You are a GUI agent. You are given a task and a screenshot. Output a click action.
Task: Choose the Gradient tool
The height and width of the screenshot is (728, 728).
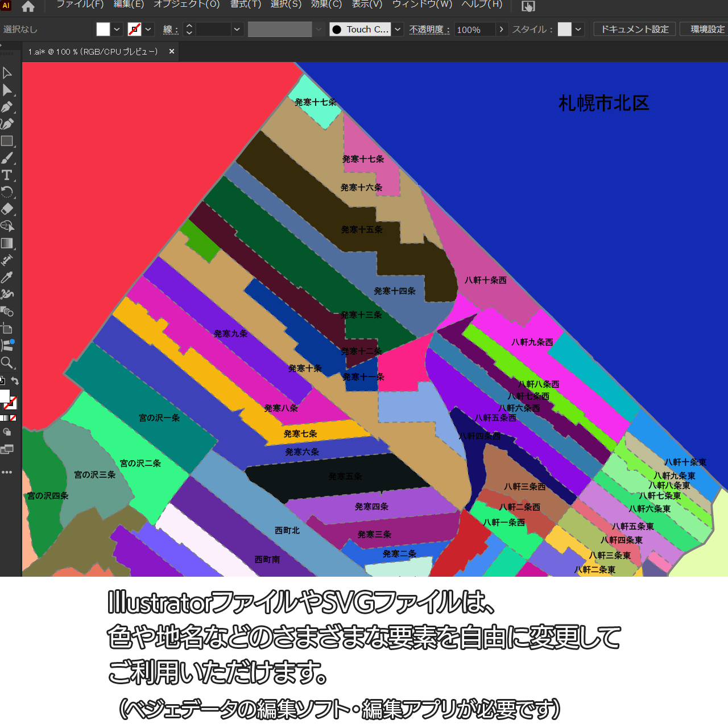click(7, 243)
